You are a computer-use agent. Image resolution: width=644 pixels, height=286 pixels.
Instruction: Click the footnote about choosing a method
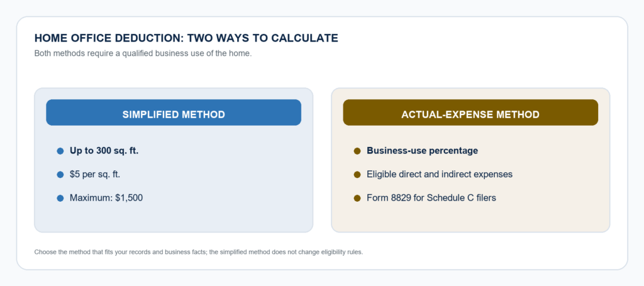click(x=198, y=252)
